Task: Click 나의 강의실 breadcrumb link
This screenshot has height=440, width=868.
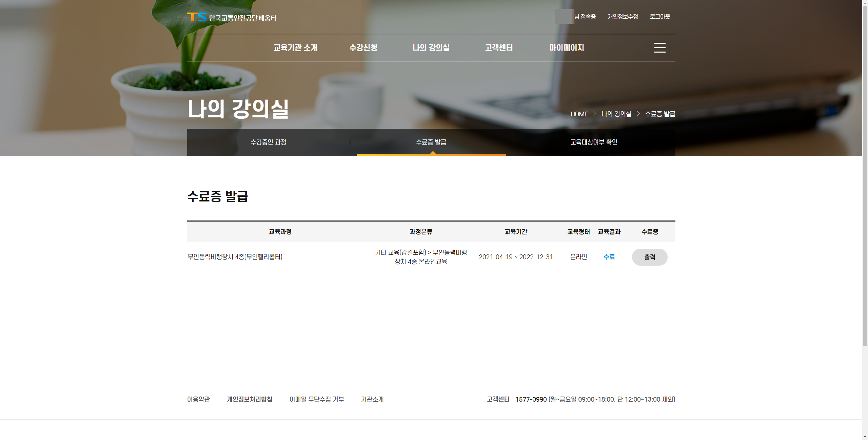Action: click(616, 114)
